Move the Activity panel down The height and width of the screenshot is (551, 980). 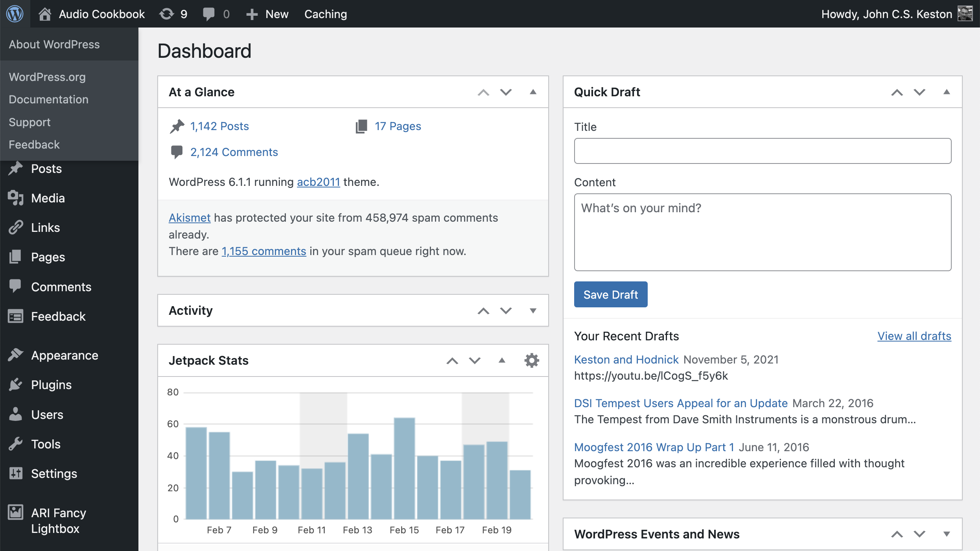506,310
